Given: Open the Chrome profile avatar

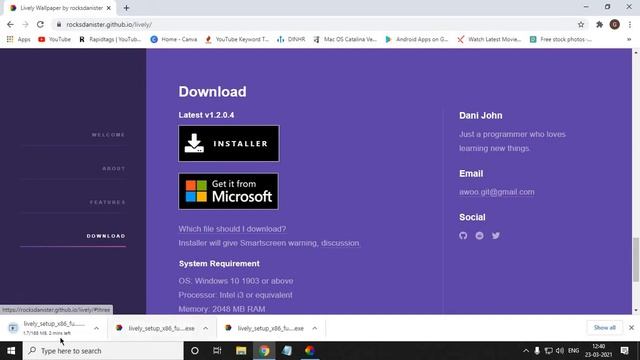Looking at the screenshot, I should [x=615, y=24].
